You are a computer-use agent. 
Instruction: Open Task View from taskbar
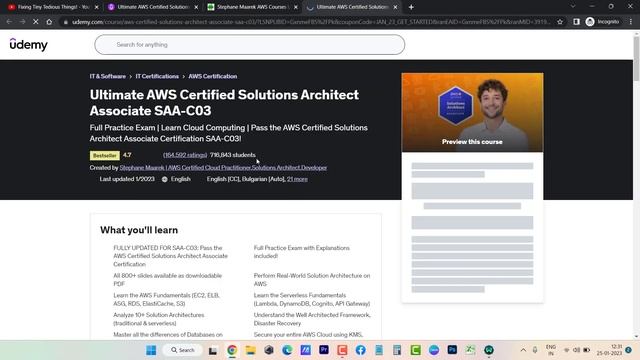pos(213,350)
